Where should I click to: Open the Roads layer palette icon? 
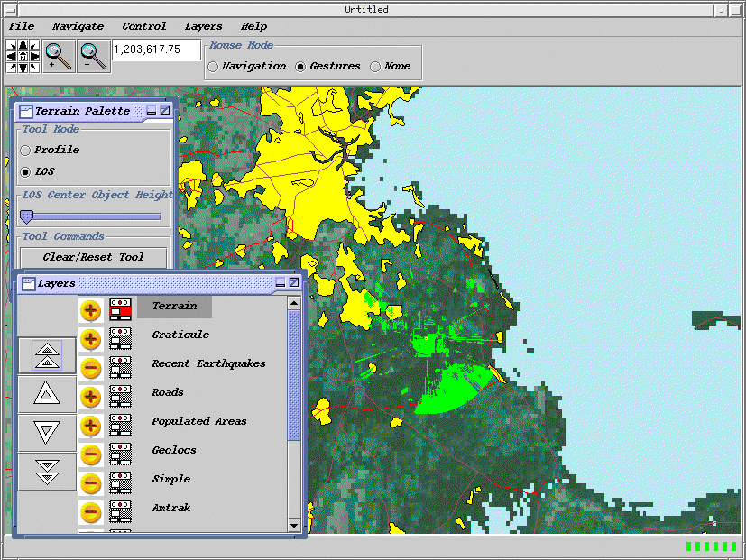pyautogui.click(x=121, y=397)
